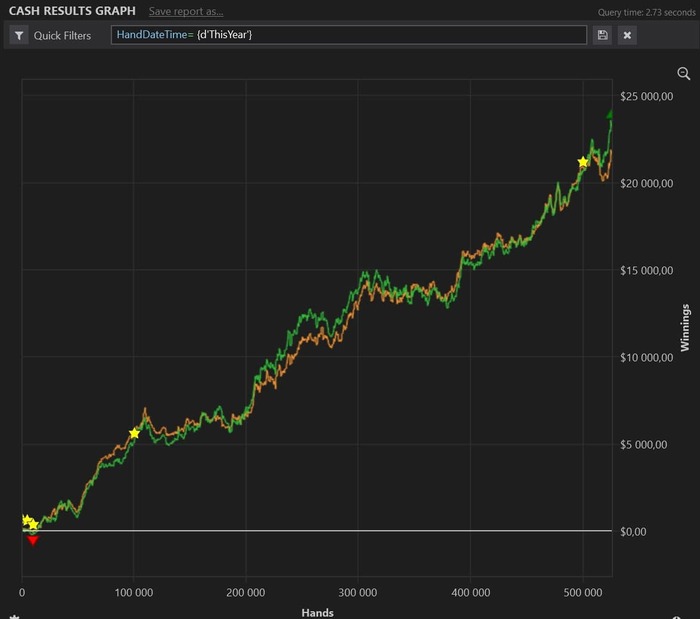Click the $25 000,00 y-axis value
The width and height of the screenshot is (700, 619).
[x=648, y=96]
